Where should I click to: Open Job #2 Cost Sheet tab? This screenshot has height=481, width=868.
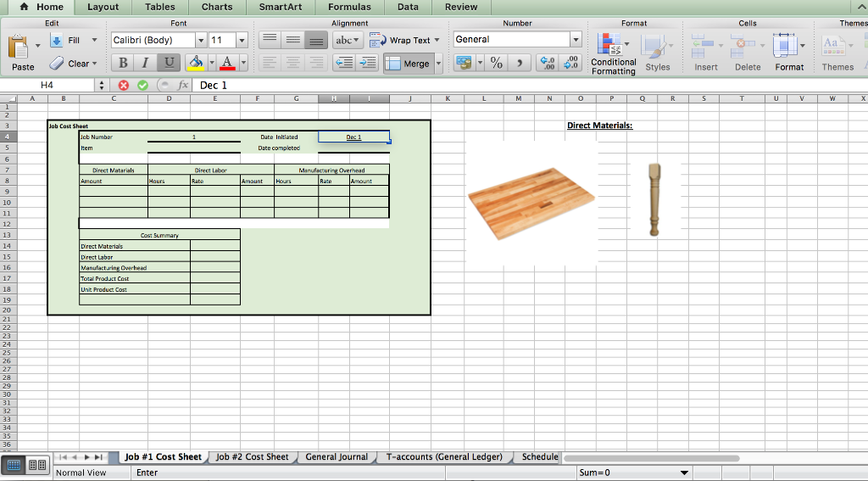(252, 457)
